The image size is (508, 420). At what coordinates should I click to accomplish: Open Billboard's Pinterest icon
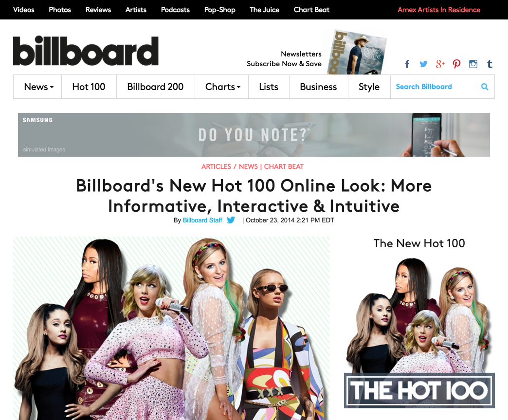(x=456, y=64)
